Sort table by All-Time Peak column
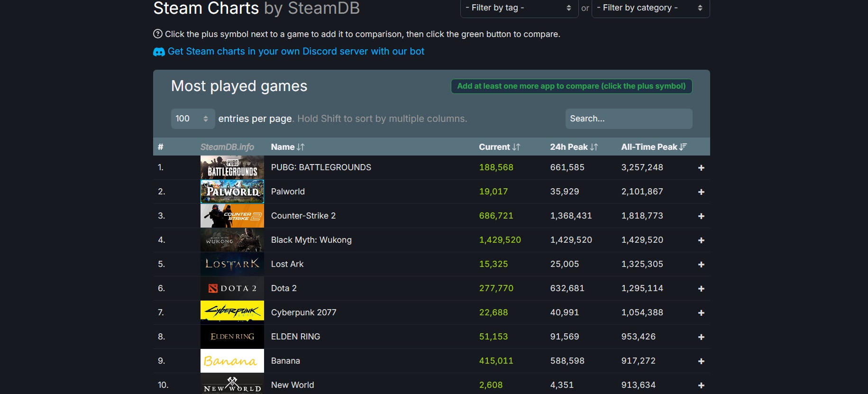Viewport: 868px width, 394px height. (654, 147)
